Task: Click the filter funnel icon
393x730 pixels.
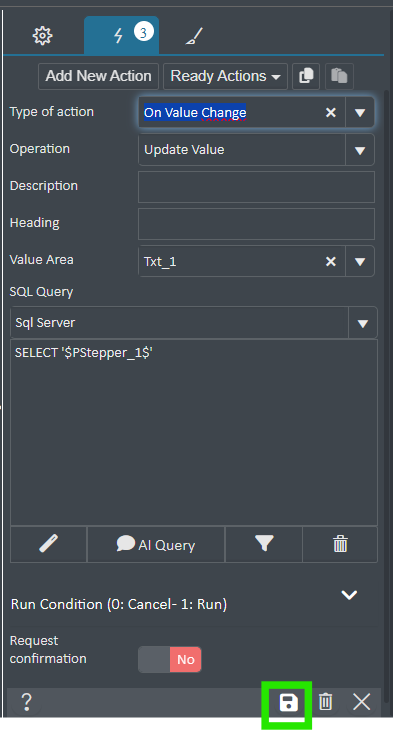Action: (x=264, y=544)
